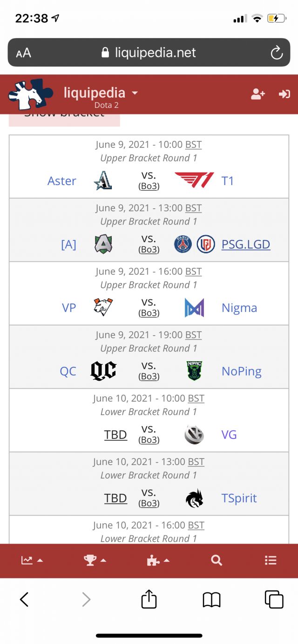Tap the Team Aster logo
298x644 pixels.
pyautogui.click(x=102, y=180)
